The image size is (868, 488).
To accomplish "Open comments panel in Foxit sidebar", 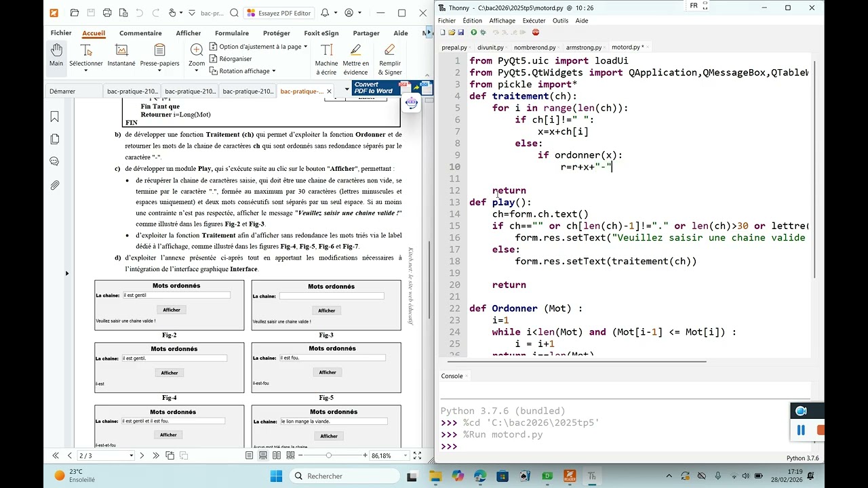I will [x=55, y=162].
